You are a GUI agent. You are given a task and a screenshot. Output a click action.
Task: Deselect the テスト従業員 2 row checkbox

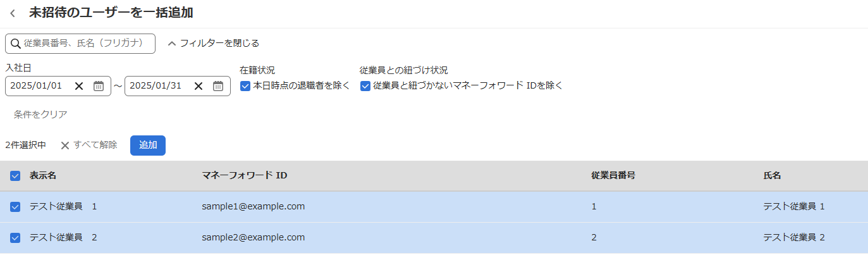pos(15,238)
